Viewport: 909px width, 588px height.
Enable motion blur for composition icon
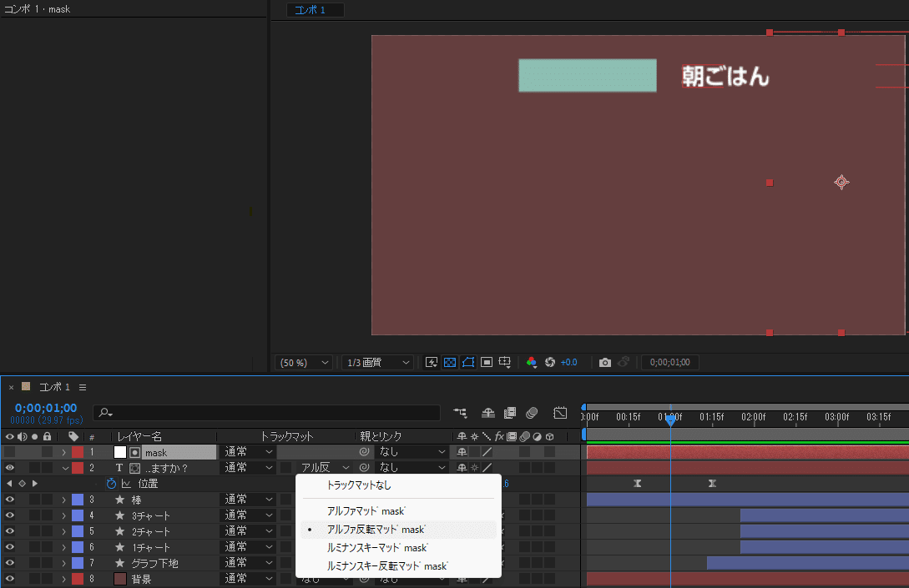point(532,413)
